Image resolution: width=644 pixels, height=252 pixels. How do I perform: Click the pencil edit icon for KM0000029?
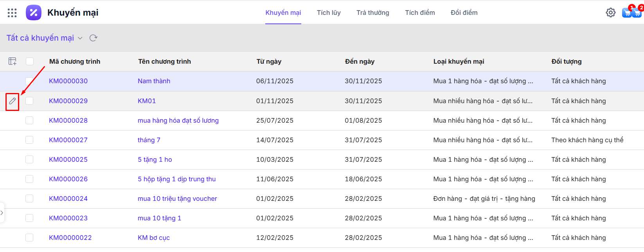click(13, 101)
